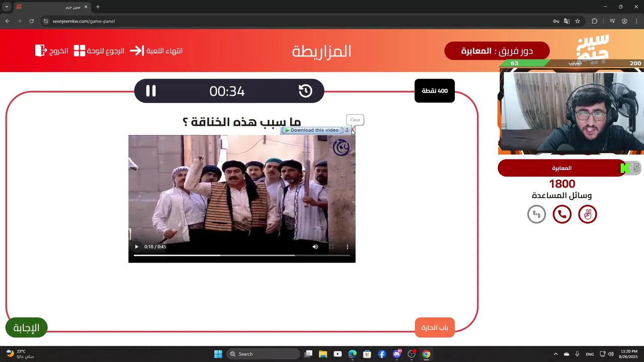The width and height of the screenshot is (644, 362).
Task: Open the video's three-dot options menu
Action: click(347, 247)
